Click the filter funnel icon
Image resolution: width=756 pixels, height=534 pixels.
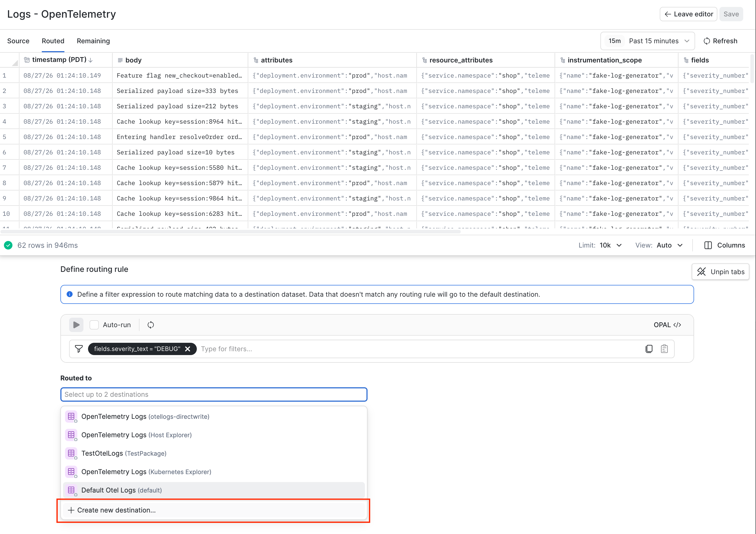(79, 349)
